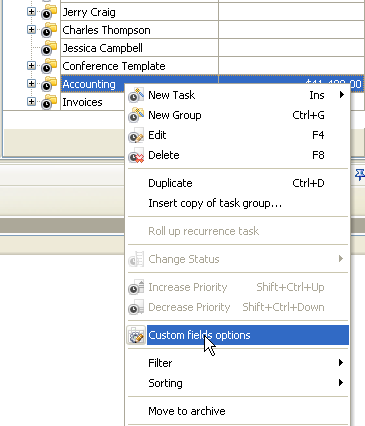Image resolution: width=365 pixels, height=426 pixels.
Task: Select Insert copy of task group
Action: (238, 203)
